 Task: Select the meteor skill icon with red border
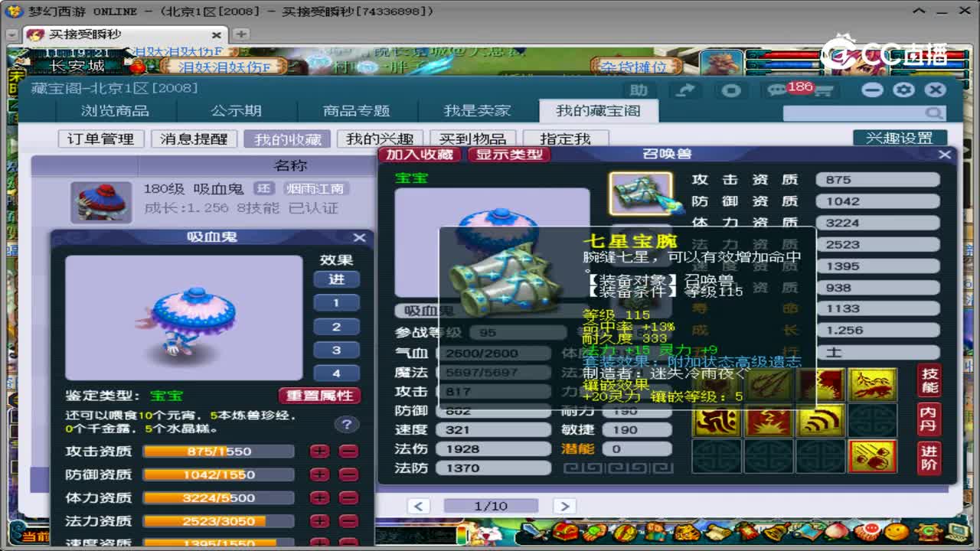point(872,458)
